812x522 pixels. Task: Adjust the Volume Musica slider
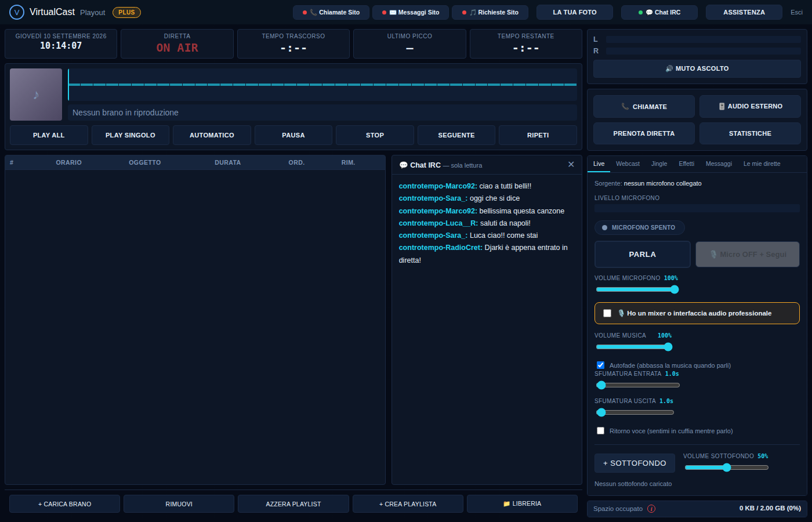635,347
